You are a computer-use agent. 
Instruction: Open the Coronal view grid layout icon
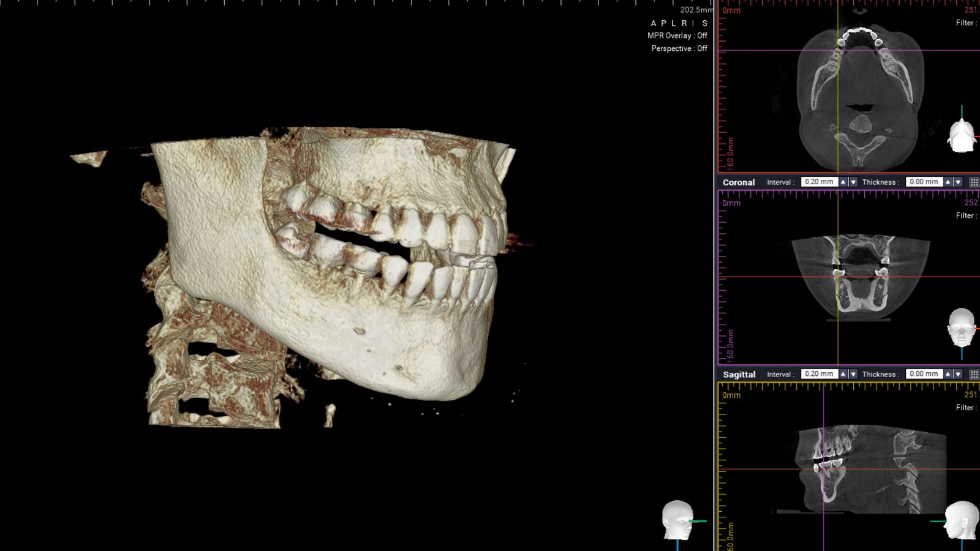(x=974, y=182)
